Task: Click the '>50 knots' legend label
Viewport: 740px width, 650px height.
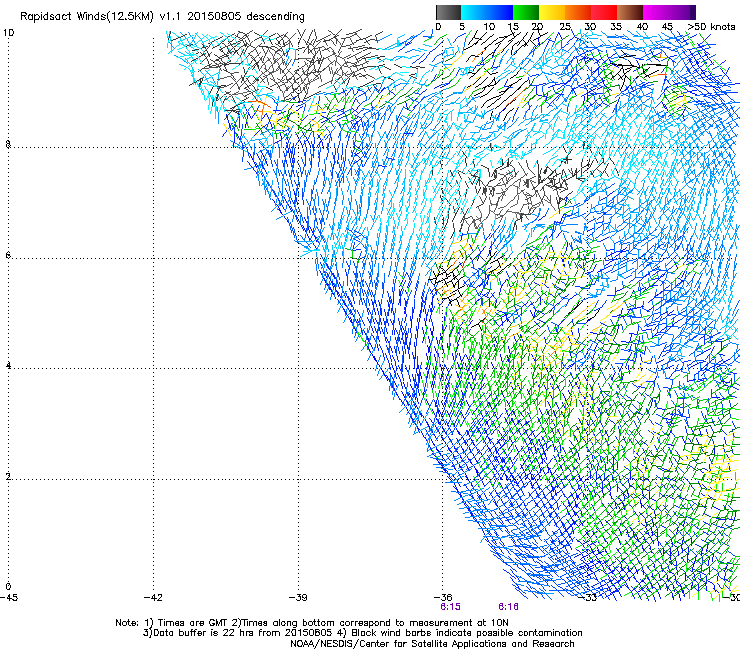Action: 712,27
